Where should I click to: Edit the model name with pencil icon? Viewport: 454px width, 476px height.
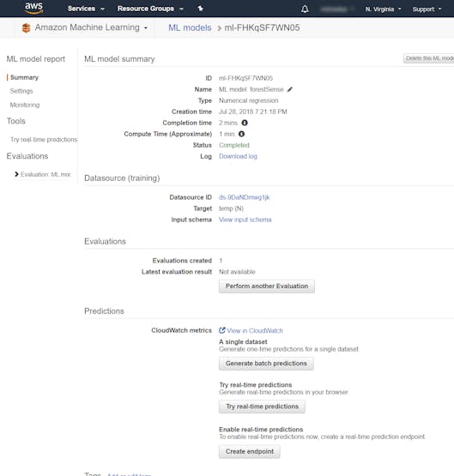[290, 89]
